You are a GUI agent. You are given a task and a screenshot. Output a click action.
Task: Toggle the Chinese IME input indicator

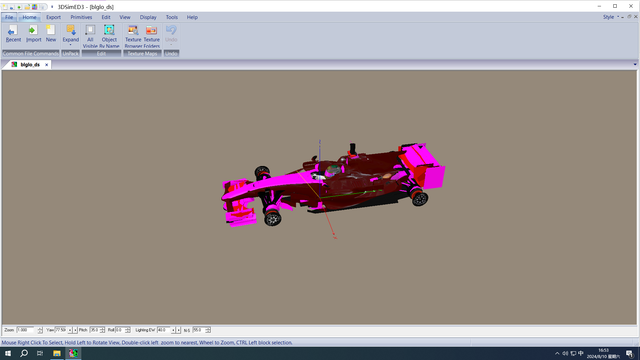tap(581, 353)
